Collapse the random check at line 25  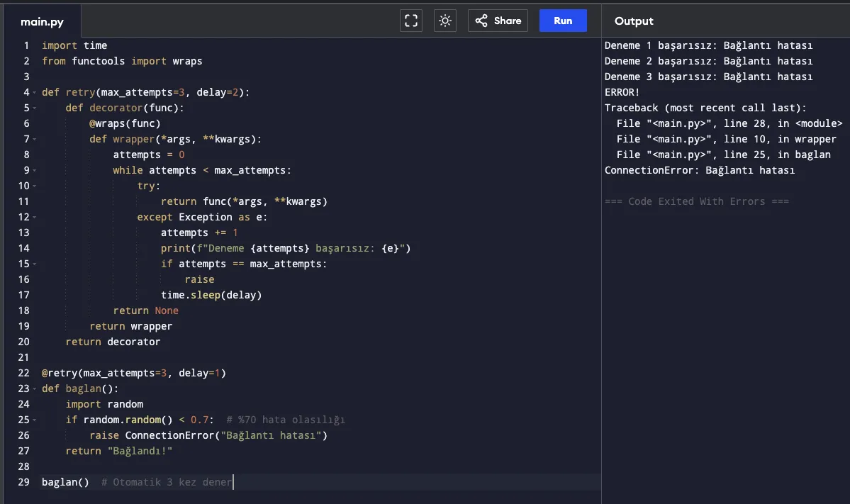[34, 420]
